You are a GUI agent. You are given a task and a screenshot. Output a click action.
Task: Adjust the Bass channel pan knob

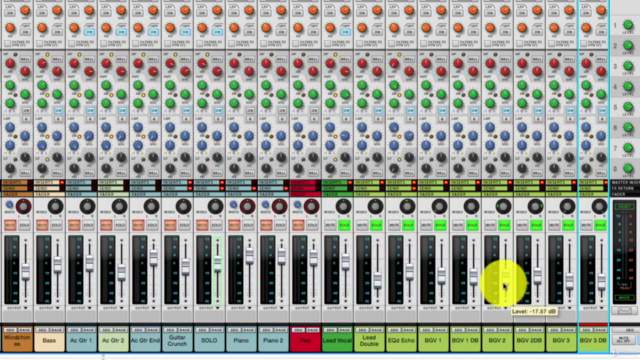pos(56,207)
